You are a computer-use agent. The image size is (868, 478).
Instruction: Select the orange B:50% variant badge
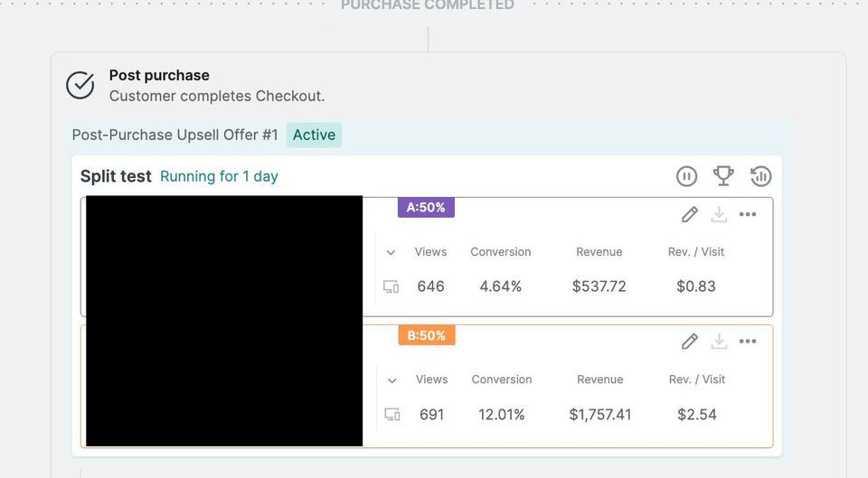[427, 335]
